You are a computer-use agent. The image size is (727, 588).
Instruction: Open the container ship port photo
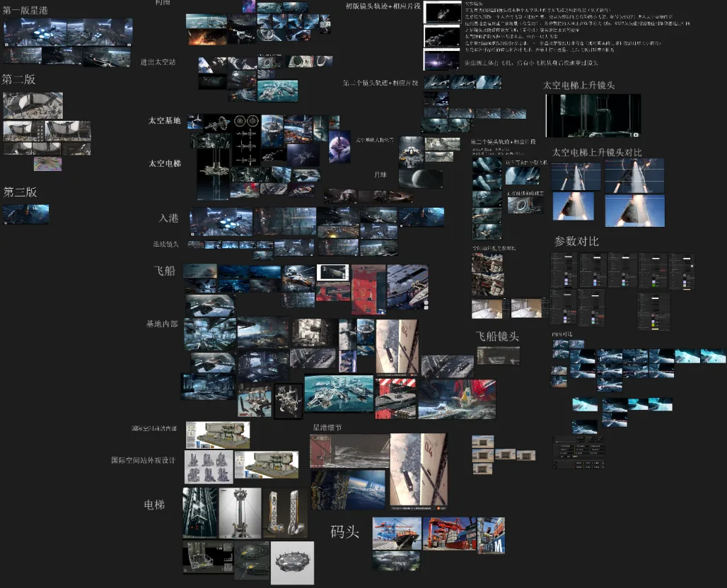coord(397,534)
